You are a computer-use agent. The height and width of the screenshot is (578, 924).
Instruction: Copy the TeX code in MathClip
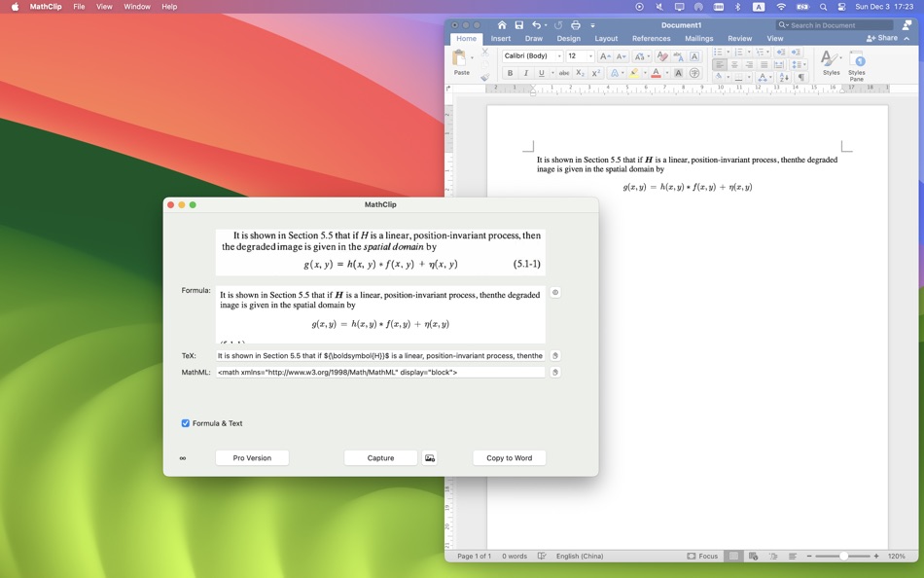tap(555, 355)
